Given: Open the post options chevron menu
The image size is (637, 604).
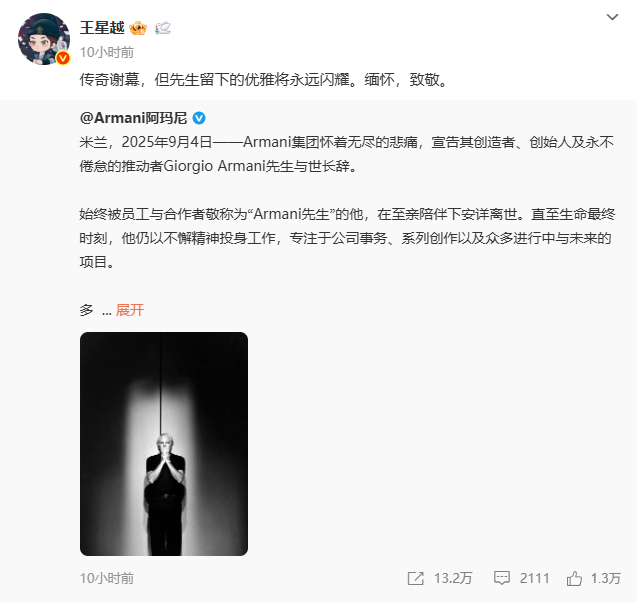Looking at the screenshot, I should 612,17.
